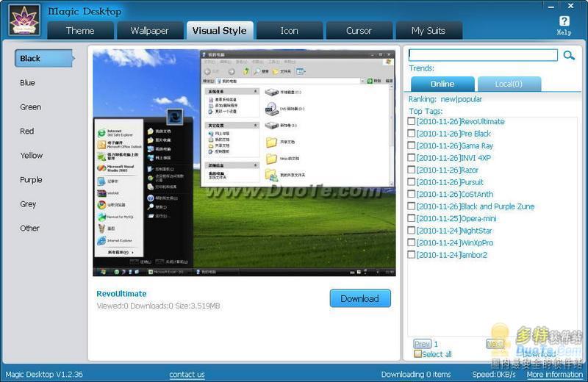This screenshot has width=588, height=382.
Task: Select the Black color category
Action: point(44,59)
